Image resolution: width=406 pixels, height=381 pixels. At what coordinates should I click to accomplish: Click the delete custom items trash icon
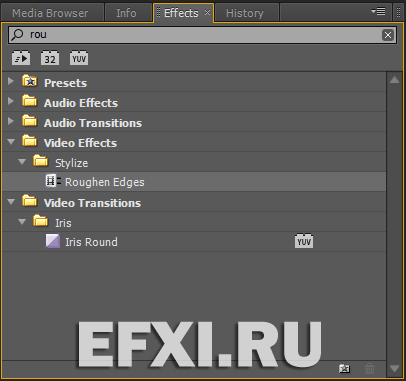click(x=369, y=369)
